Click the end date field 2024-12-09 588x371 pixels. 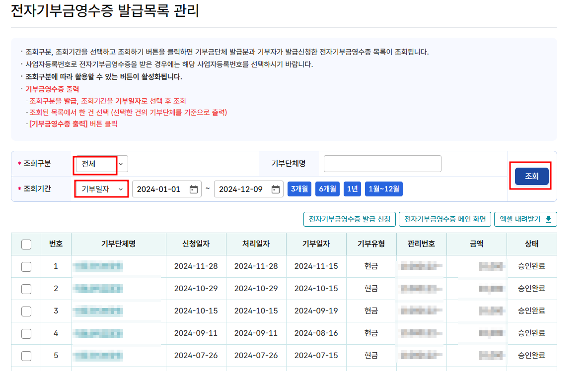click(249, 189)
